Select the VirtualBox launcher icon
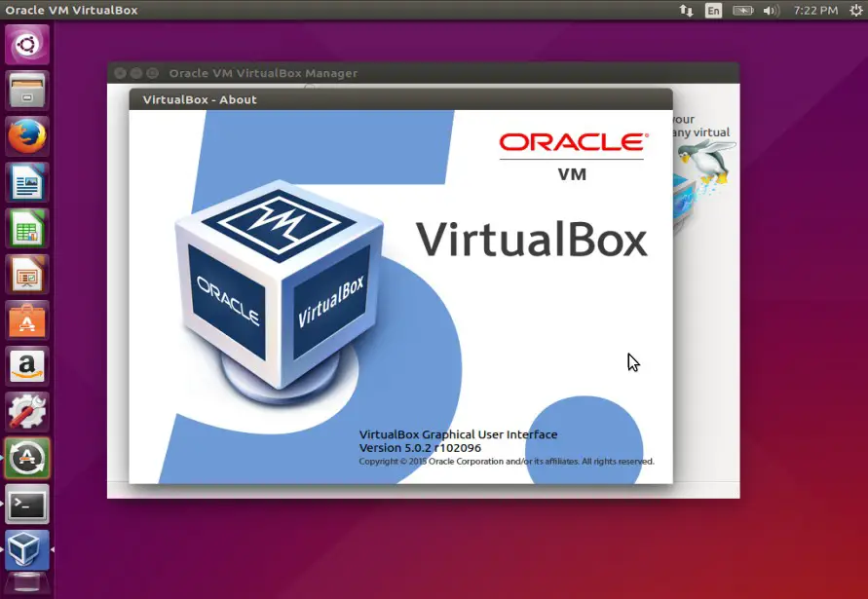868x599 pixels. pos(27,549)
